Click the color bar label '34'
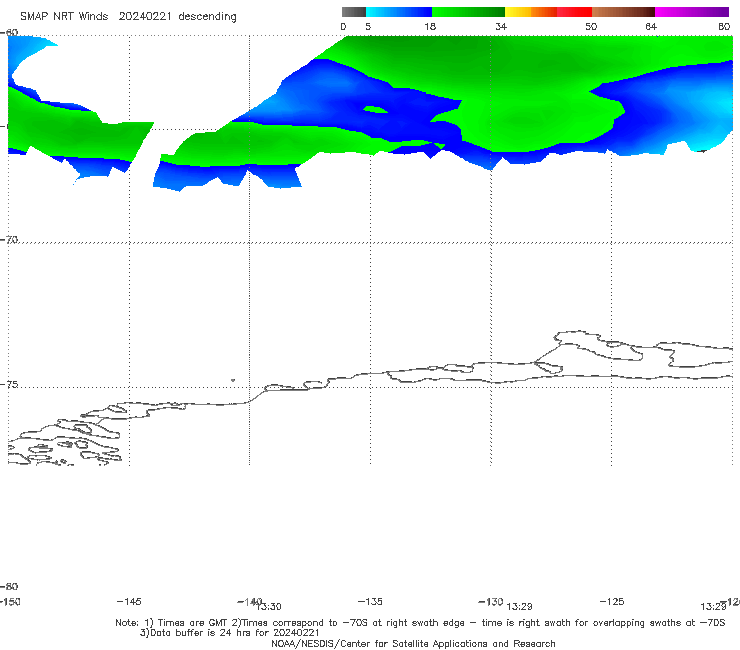 (501, 27)
